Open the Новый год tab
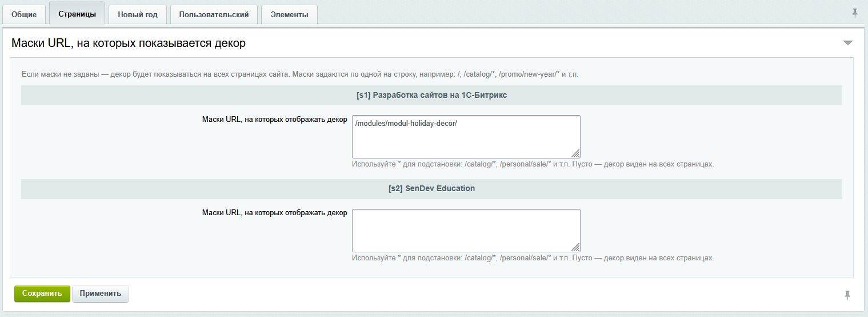The width and height of the screenshot is (868, 317). (138, 14)
